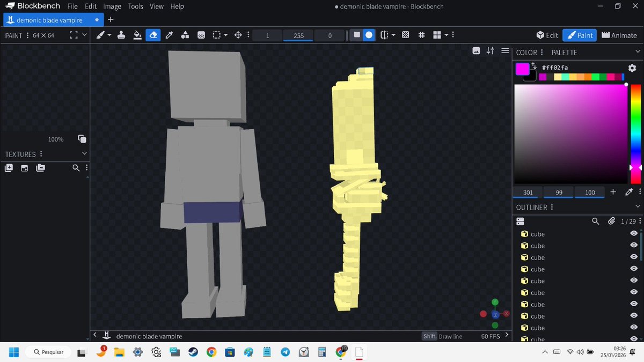Open the Help menu
644x362 pixels.
[177, 6]
